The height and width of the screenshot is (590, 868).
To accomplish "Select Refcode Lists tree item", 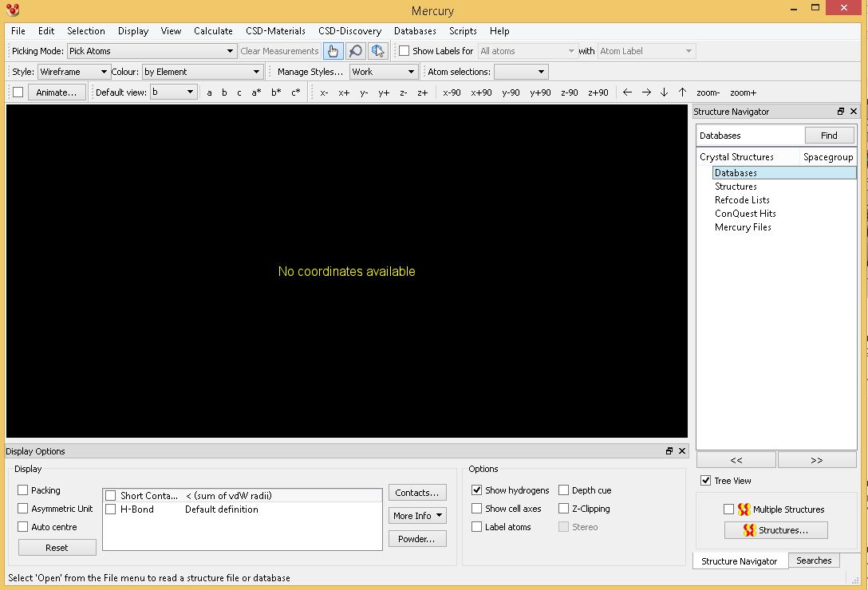I will click(742, 200).
